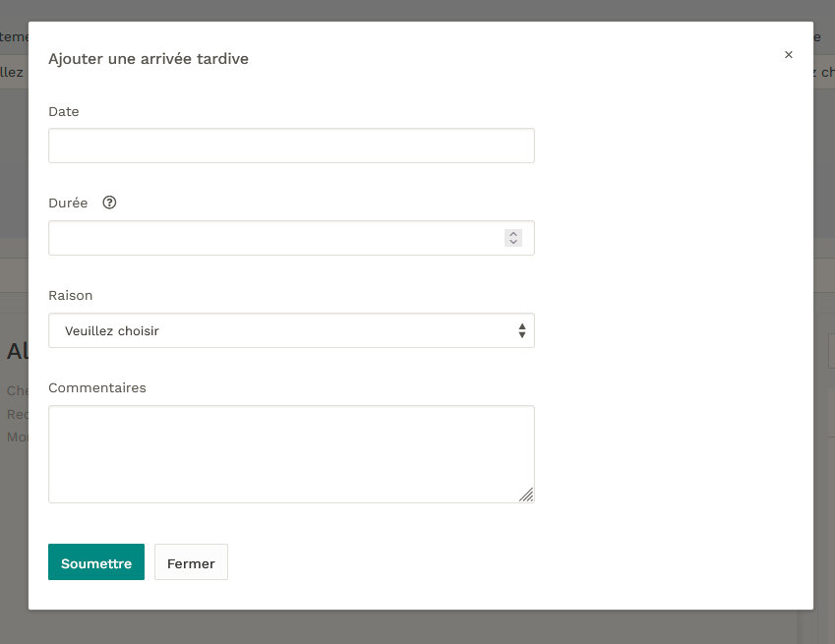Click the Commentaires label text
The image size is (835, 644).
97,388
